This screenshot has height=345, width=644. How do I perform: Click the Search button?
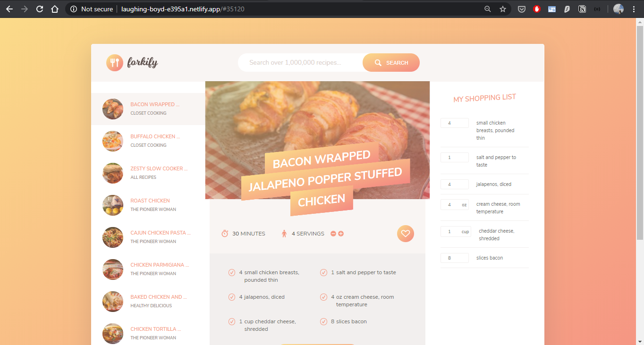tap(391, 63)
